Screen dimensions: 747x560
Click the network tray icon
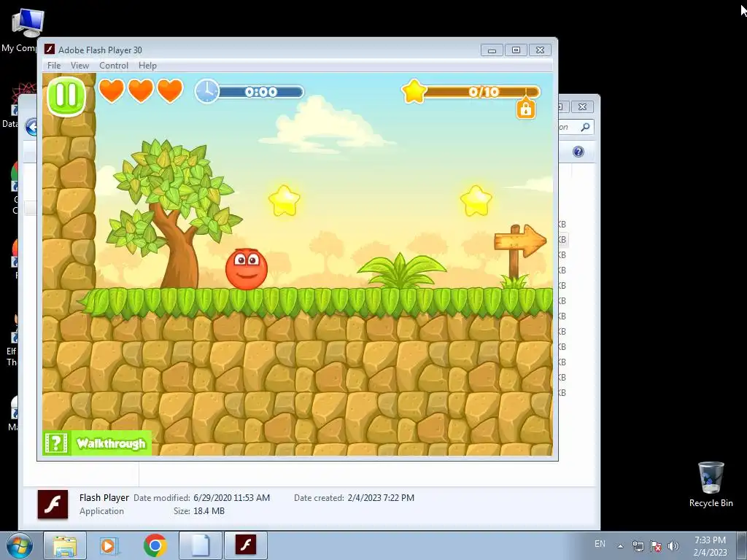[x=638, y=546]
